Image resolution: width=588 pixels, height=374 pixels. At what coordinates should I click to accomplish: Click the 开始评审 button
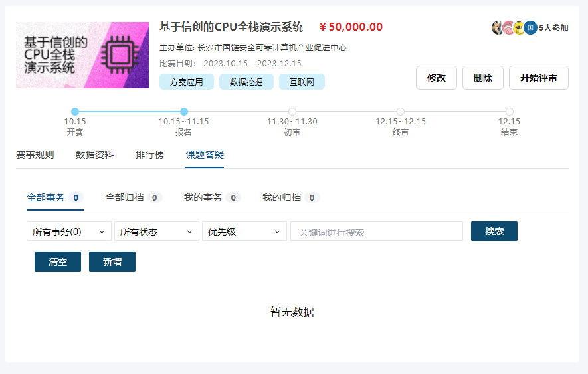(x=538, y=78)
